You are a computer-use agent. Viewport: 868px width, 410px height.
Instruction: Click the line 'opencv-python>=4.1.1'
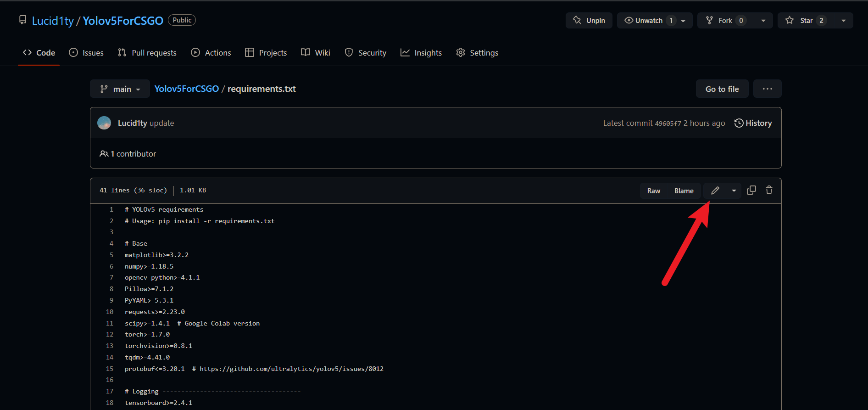(x=162, y=277)
